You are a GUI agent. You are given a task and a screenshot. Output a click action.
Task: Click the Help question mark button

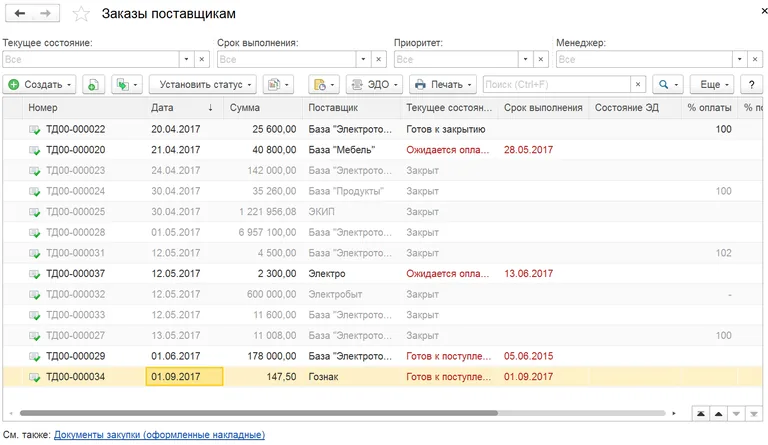tap(753, 85)
